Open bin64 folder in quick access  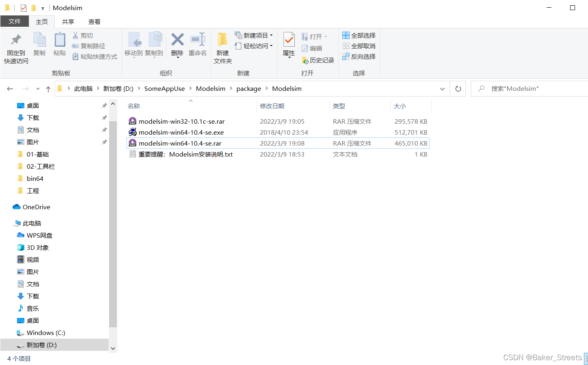(30, 178)
